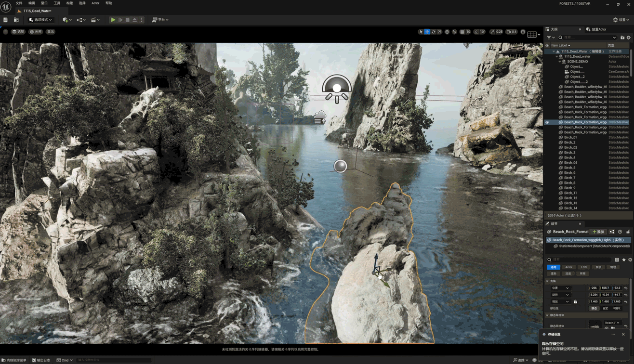Click the Details search field
Viewport: 634px width, 364px height.
point(580,260)
